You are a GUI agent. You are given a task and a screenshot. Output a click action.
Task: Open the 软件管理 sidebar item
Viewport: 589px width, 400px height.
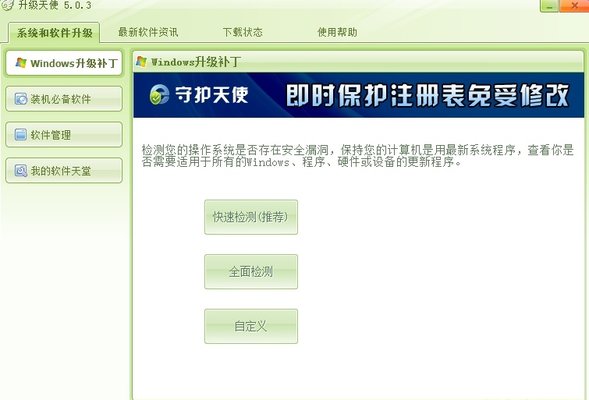click(64, 134)
